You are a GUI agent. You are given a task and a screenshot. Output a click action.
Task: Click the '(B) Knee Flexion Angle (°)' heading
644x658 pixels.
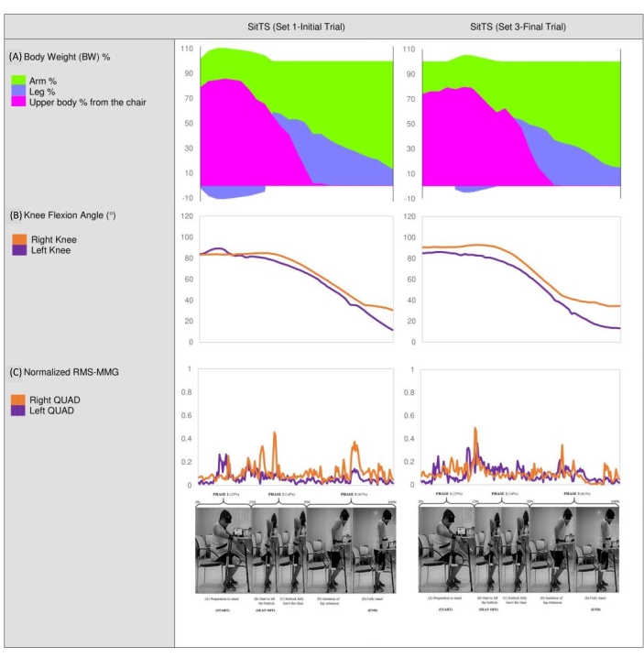coord(63,215)
